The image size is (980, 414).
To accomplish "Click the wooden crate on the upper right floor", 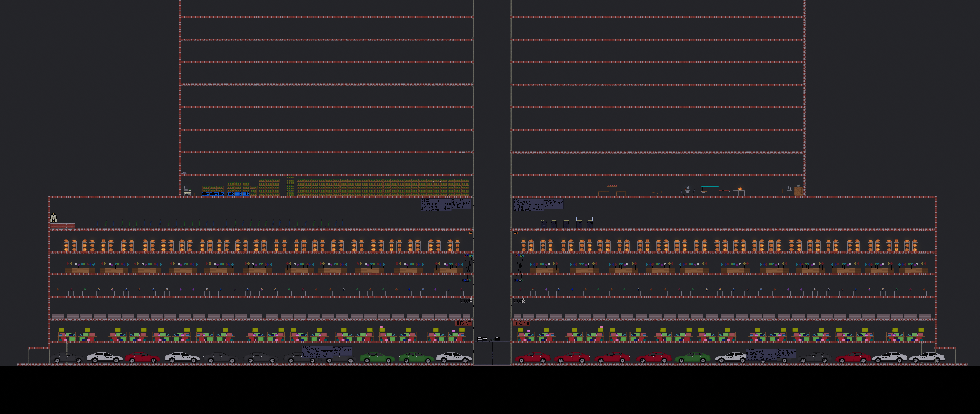I will click(x=798, y=191).
